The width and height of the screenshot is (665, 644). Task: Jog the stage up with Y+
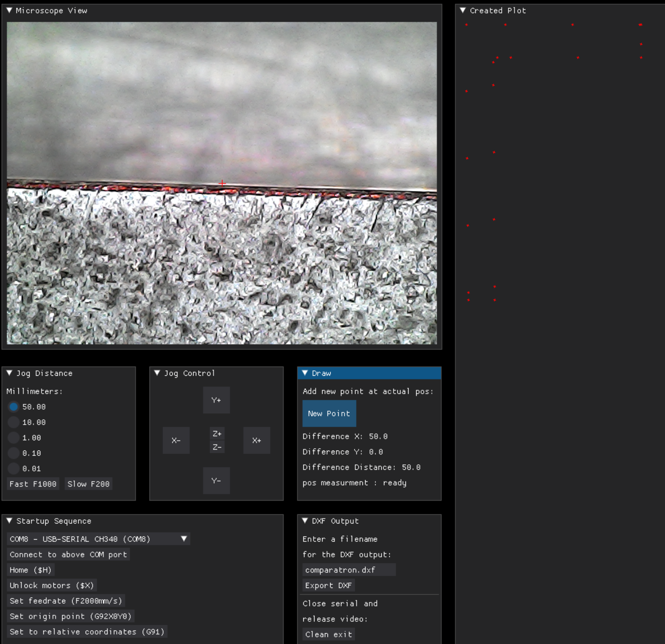click(x=217, y=400)
